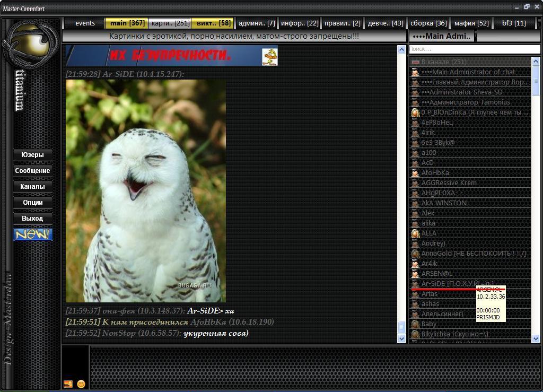Image resolution: width=543 pixels, height=392 pixels.
Task: Click the smiley emoticon icon
Action: coord(81,384)
